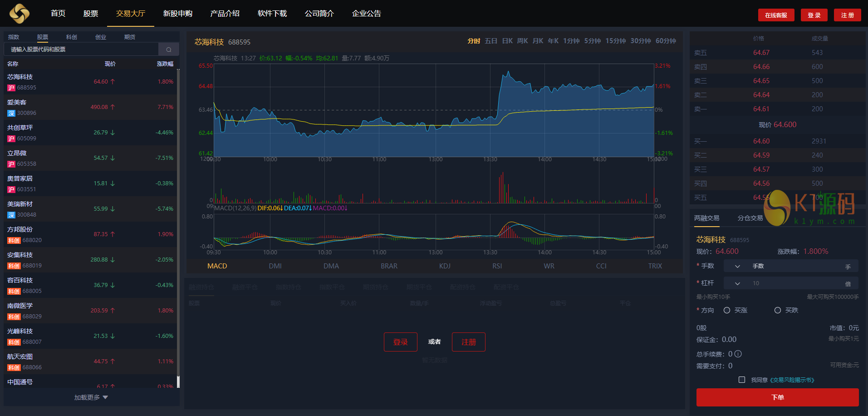Open the 杠杆 leverage dropdown chevron
The height and width of the screenshot is (416, 868).
[737, 283]
